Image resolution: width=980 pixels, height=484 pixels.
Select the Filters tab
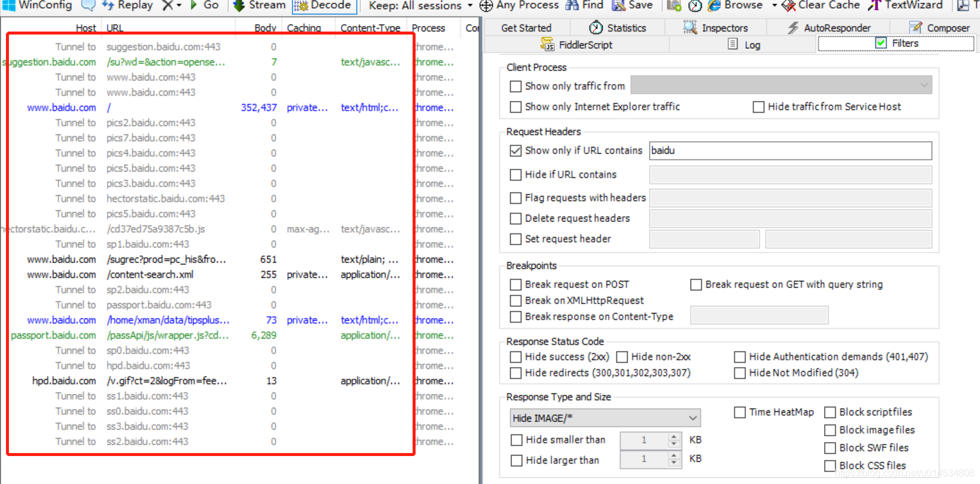pyautogui.click(x=897, y=43)
